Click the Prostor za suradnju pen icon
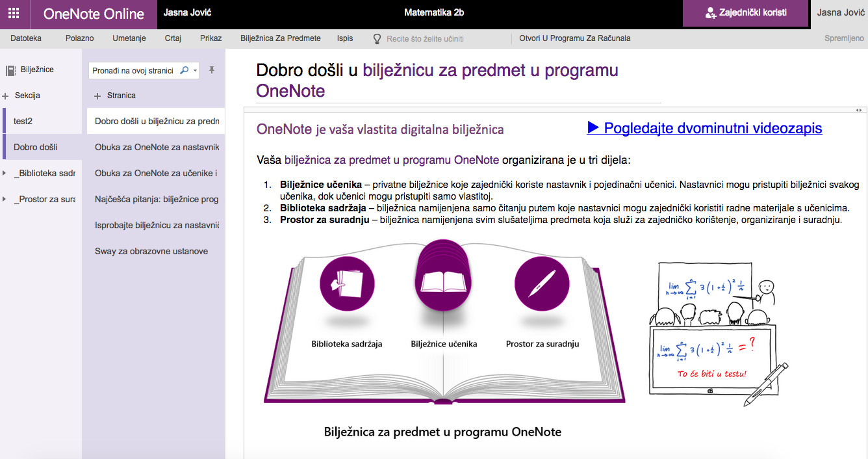 pos(542,283)
